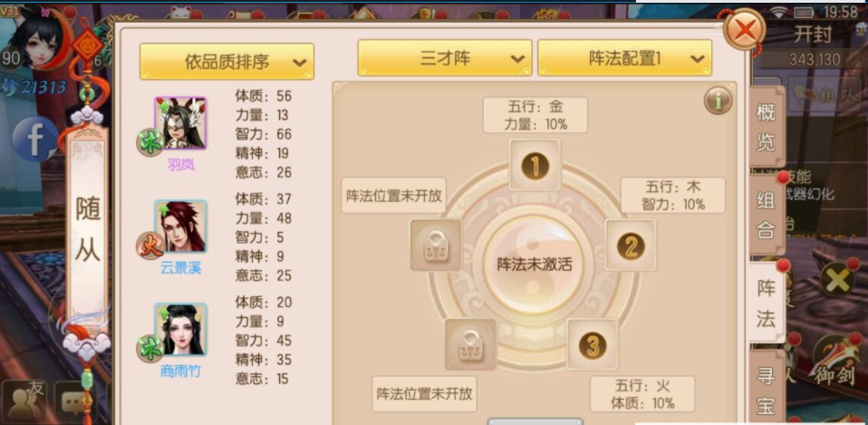
Task: Open the 寻宝 tab
Action: click(x=767, y=389)
